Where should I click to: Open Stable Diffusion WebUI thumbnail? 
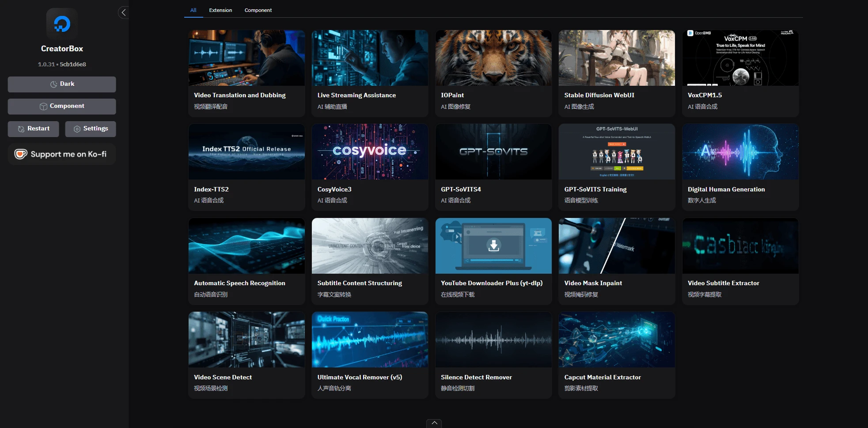pos(617,58)
